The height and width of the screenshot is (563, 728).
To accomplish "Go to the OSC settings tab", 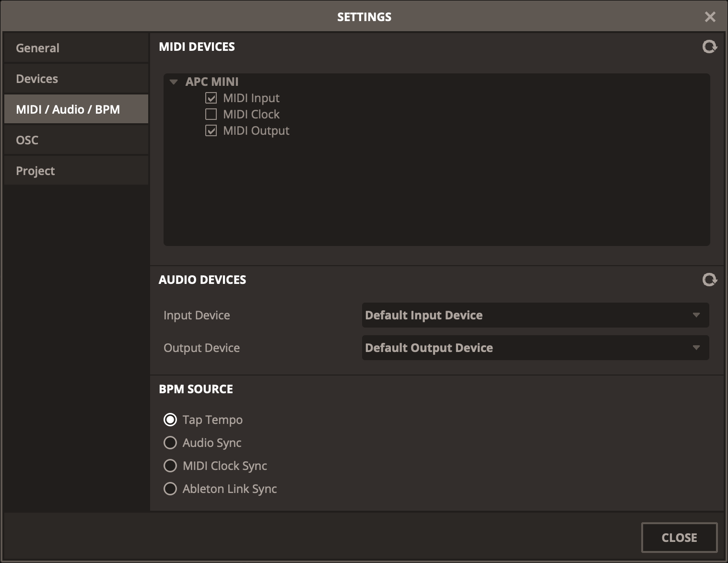I will tap(76, 140).
